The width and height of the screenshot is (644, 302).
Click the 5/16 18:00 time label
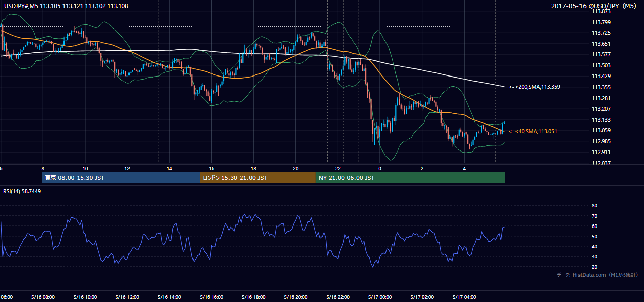tap(253, 297)
